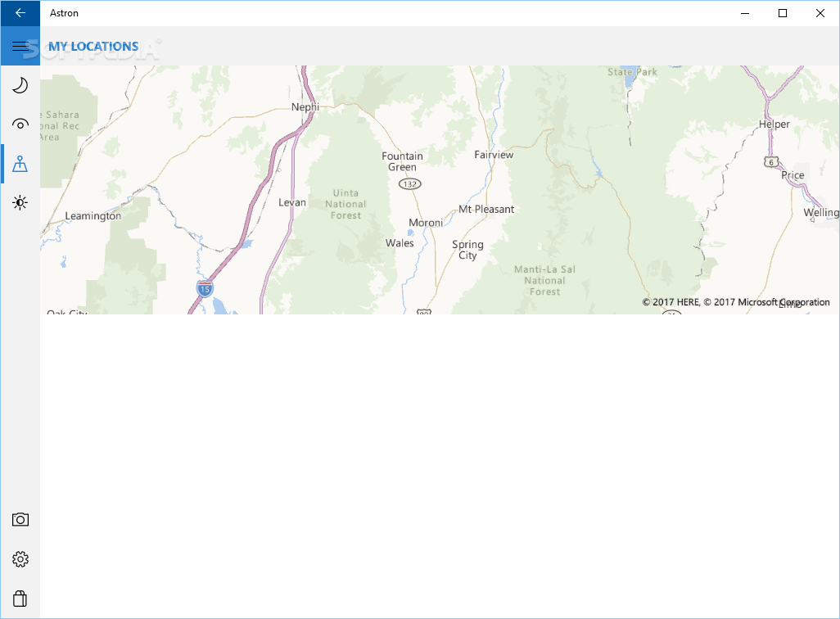Click Manti-La Sal National Forest label
This screenshot has width=840, height=619.
(544, 280)
